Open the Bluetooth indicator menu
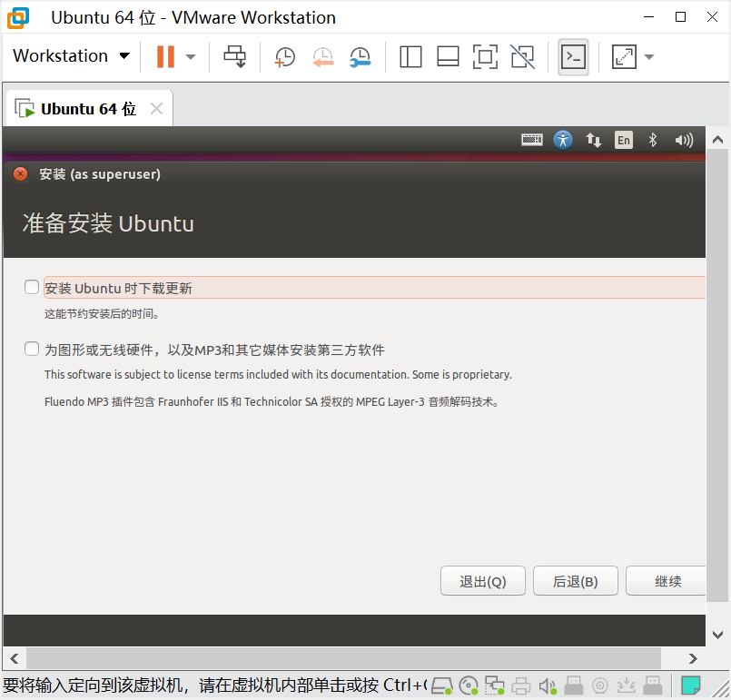 click(653, 139)
